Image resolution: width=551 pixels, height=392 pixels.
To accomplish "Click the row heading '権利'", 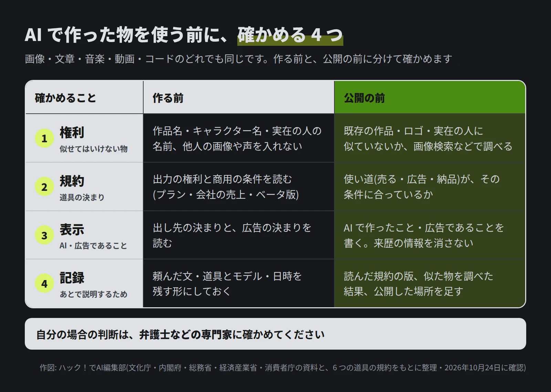I will click(x=72, y=133).
